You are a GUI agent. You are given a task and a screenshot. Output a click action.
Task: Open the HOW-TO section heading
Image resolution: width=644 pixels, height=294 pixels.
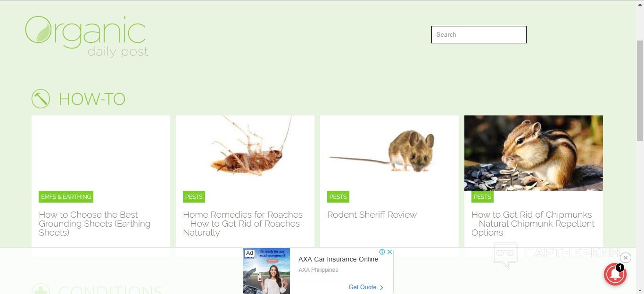click(92, 99)
